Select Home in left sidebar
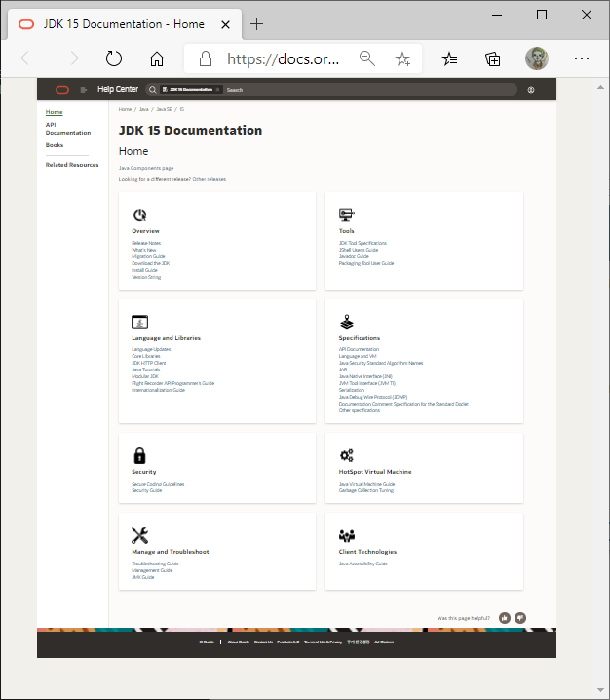 click(x=54, y=112)
